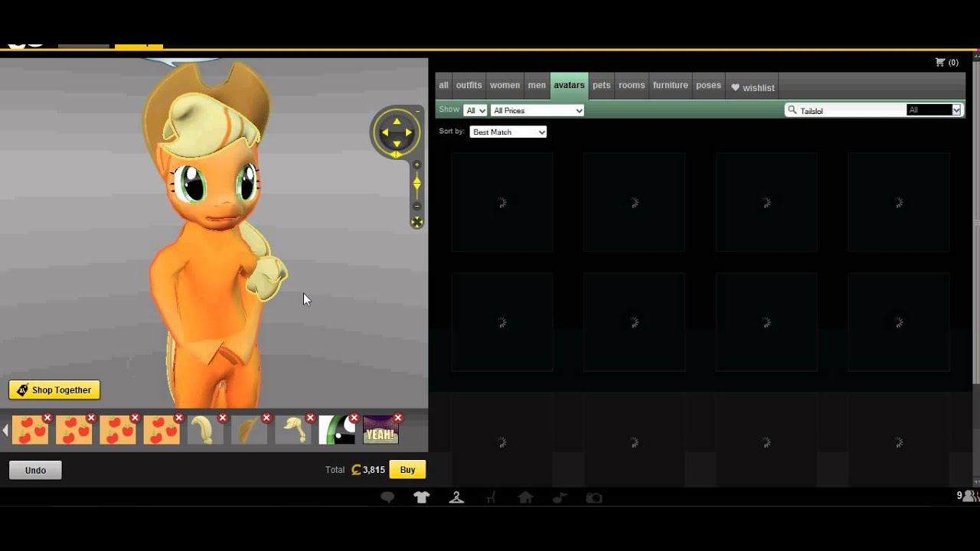Click the Undo button
The width and height of the screenshot is (980, 551).
pyautogui.click(x=35, y=470)
